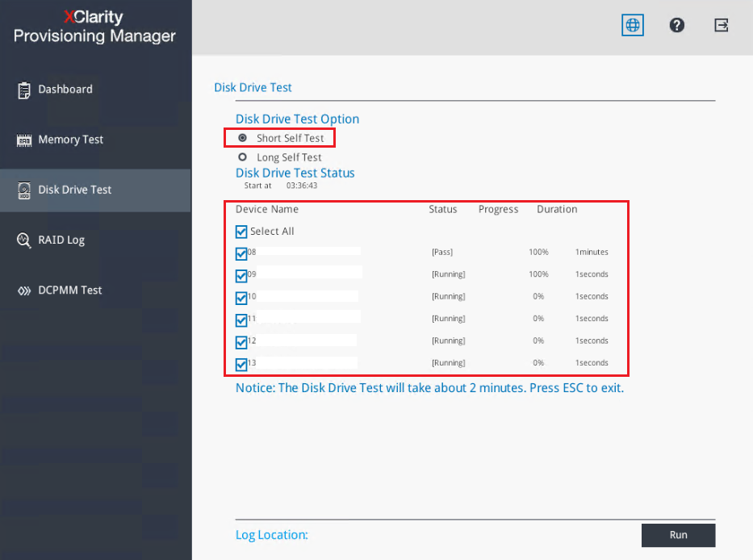Click the Disk Drive Test drive icon

click(24, 190)
